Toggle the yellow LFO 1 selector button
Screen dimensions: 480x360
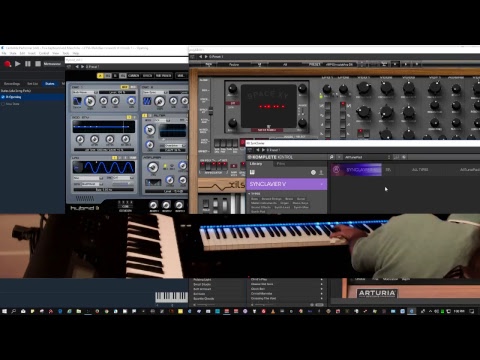coord(114,157)
